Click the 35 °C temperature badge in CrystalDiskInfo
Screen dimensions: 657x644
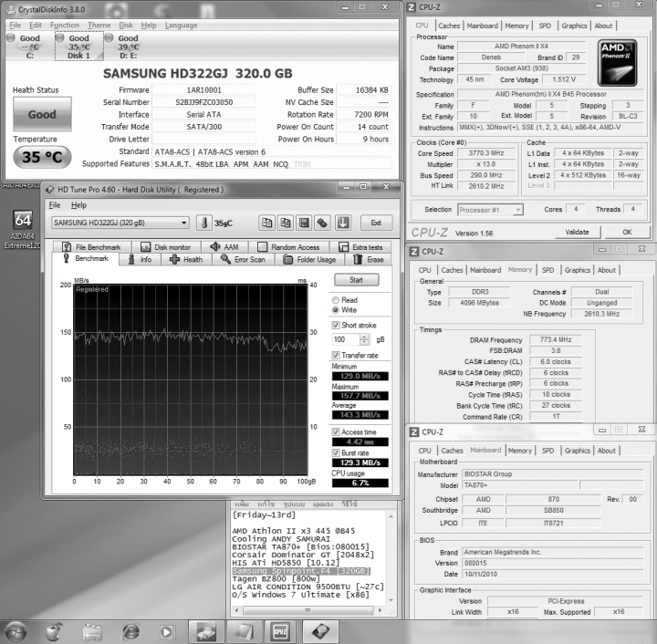pyautogui.click(x=42, y=157)
